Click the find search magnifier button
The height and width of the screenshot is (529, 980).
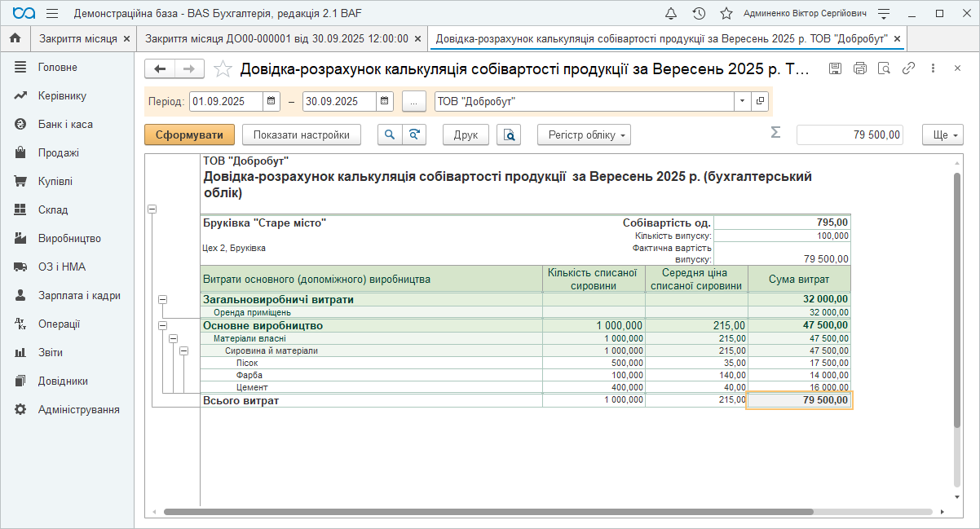[x=391, y=135]
